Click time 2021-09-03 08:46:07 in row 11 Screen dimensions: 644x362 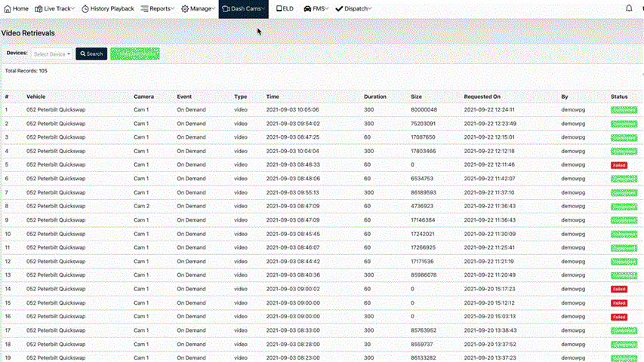point(292,247)
